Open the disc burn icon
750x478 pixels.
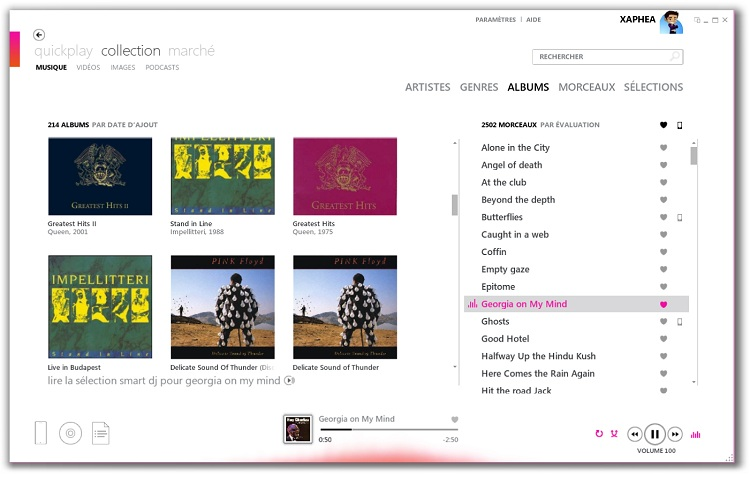click(x=70, y=433)
